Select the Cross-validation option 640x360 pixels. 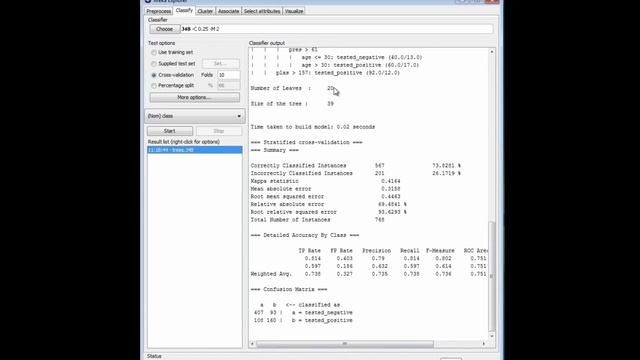click(x=172, y=75)
